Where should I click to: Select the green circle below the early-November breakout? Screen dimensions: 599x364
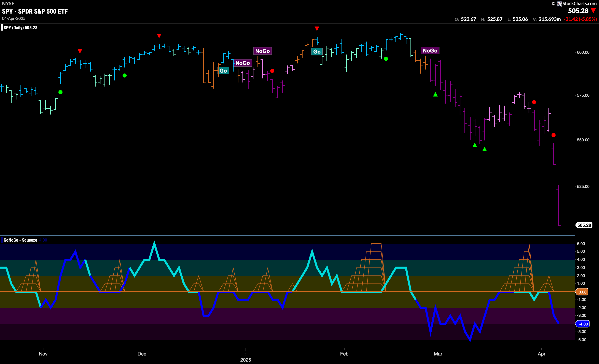pyautogui.click(x=60, y=92)
